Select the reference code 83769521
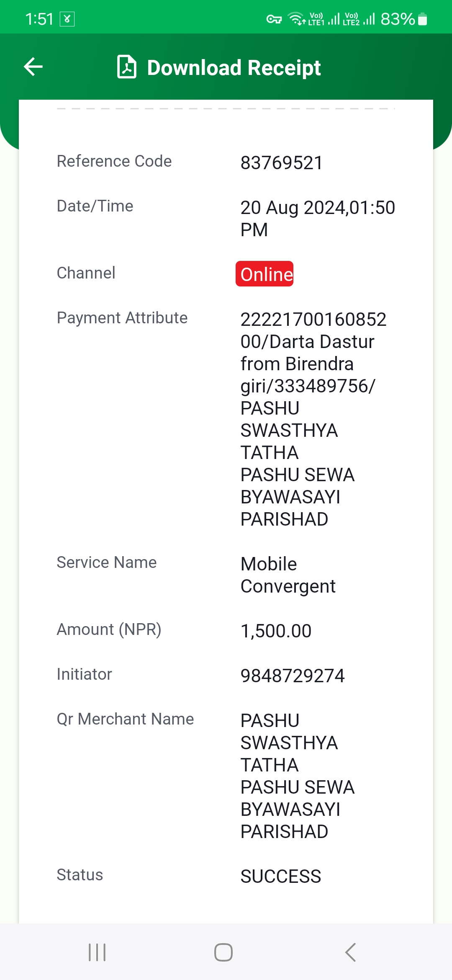452x980 pixels. click(x=282, y=162)
